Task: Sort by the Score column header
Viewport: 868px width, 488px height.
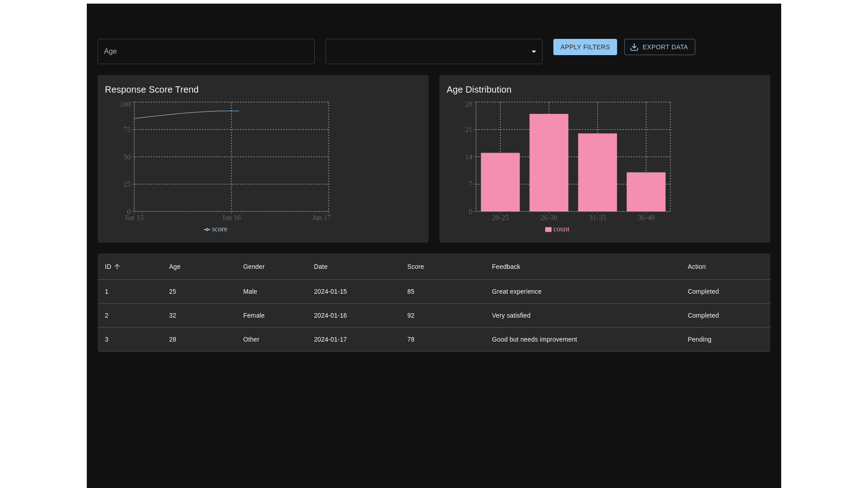Action: (415, 267)
